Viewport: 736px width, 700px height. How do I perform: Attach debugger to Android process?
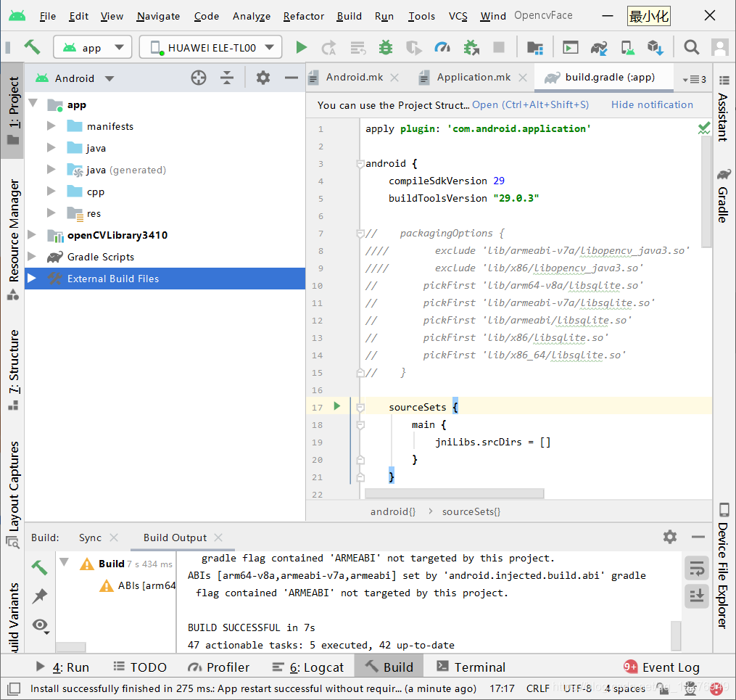[x=471, y=47]
